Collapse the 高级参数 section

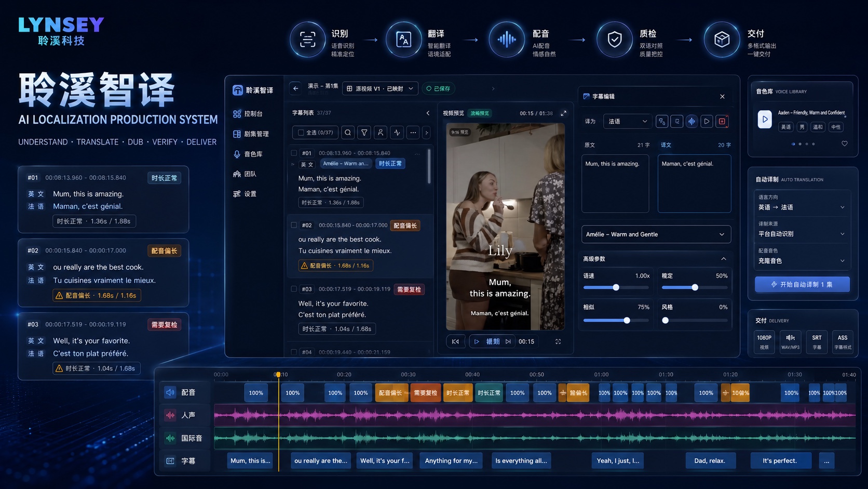point(724,259)
